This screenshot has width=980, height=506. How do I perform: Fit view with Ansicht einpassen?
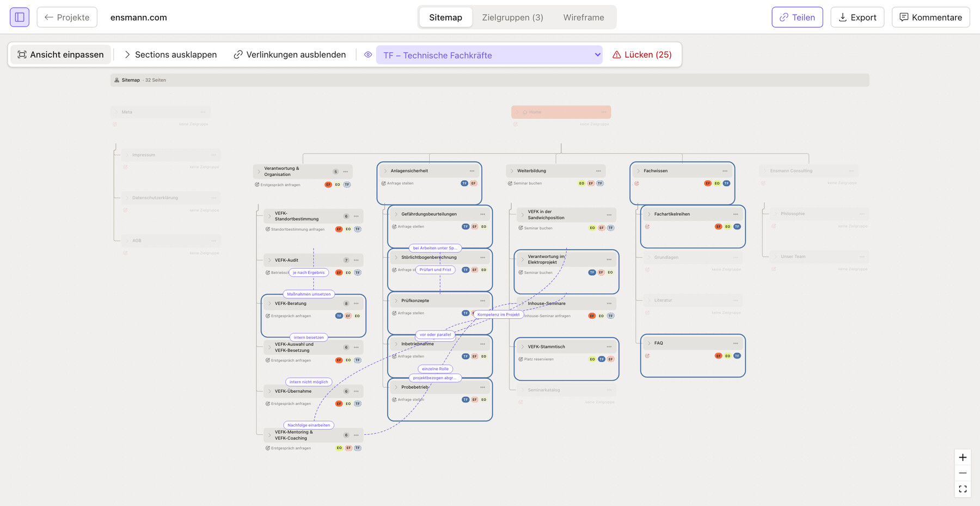click(x=60, y=54)
